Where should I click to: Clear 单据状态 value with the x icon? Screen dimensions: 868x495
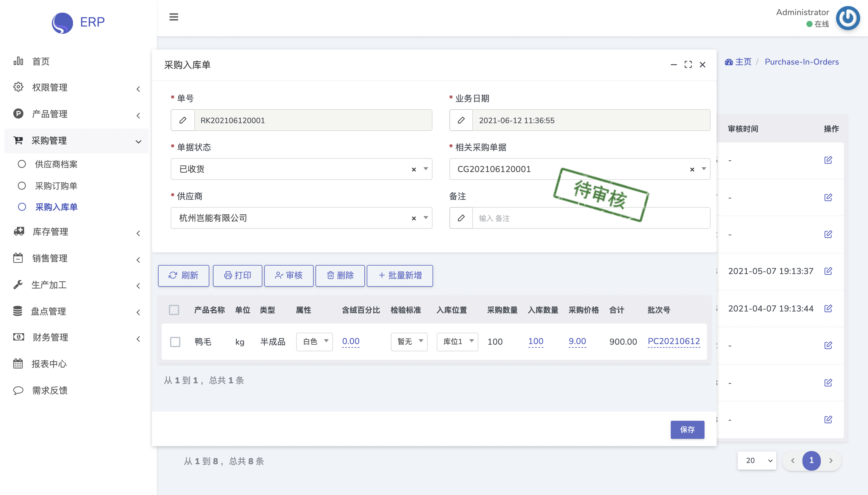coord(414,169)
